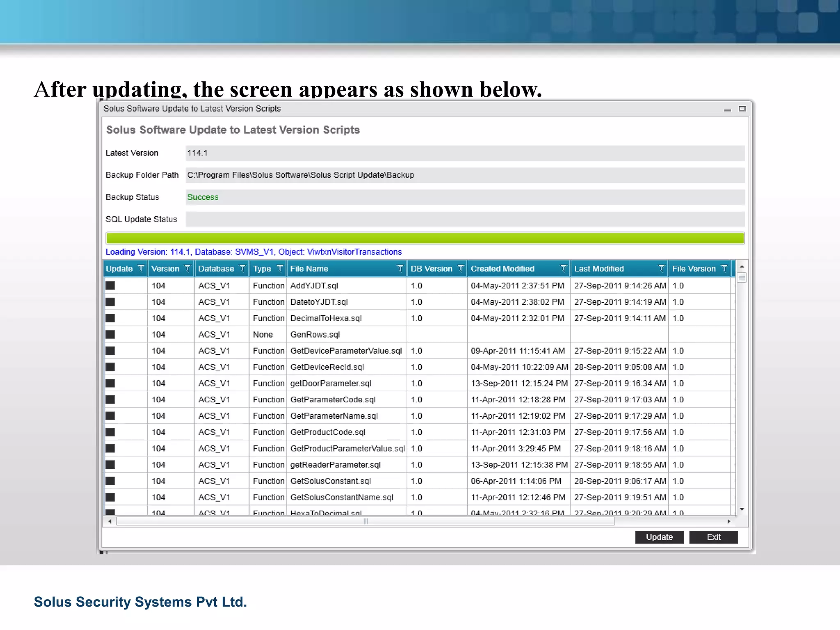Toggle Update checkbox for GetProductParameterValue.sql

click(110, 448)
